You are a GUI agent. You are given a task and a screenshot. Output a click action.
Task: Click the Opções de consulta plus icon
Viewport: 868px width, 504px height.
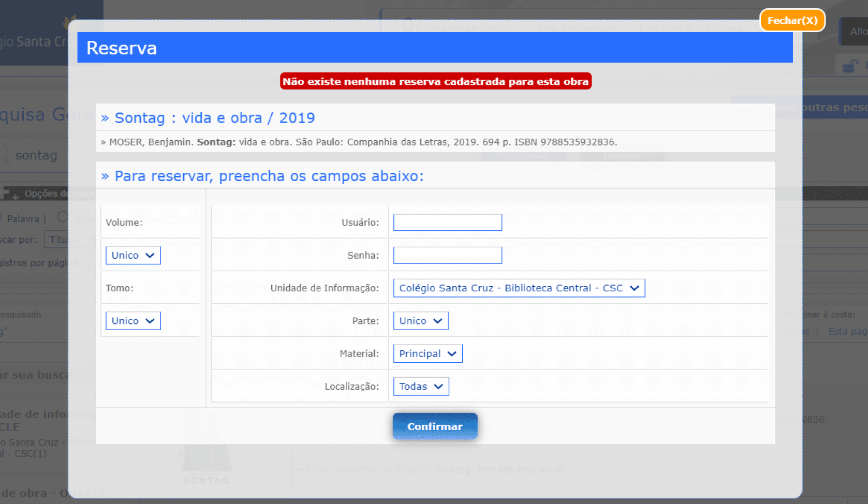(7, 194)
